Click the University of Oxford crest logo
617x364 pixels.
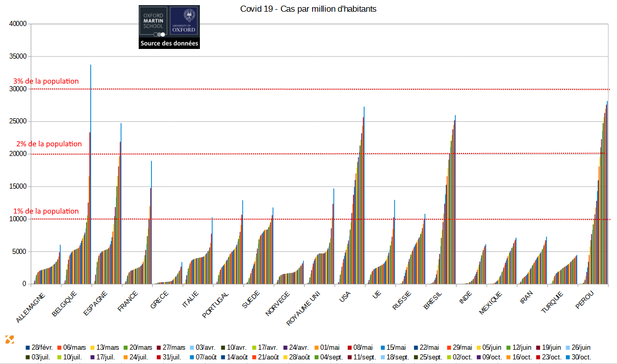(184, 21)
